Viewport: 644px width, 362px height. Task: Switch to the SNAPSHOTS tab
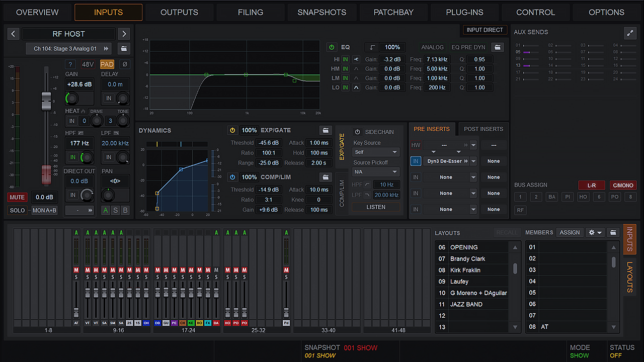321,13
